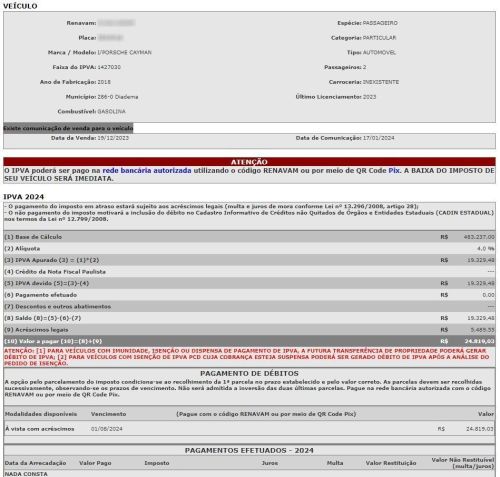The width and height of the screenshot is (500, 477).
Task: Click the 'PAGAMENTO DE DÉBITOS' heading
Action: point(249,373)
